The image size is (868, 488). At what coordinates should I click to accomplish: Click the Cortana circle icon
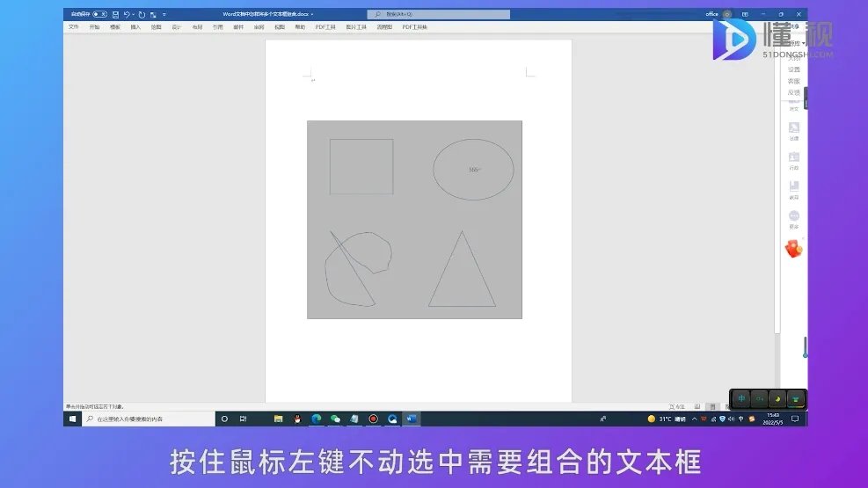(224, 419)
